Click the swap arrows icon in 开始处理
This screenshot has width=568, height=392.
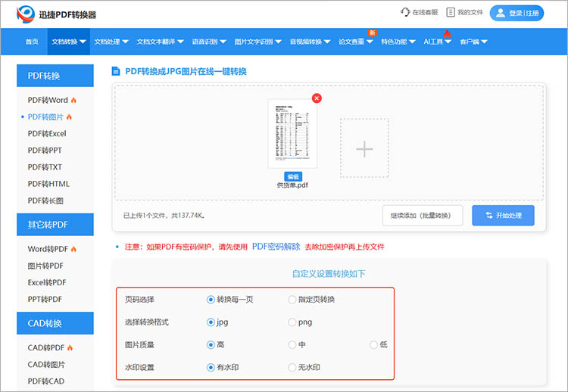point(489,216)
